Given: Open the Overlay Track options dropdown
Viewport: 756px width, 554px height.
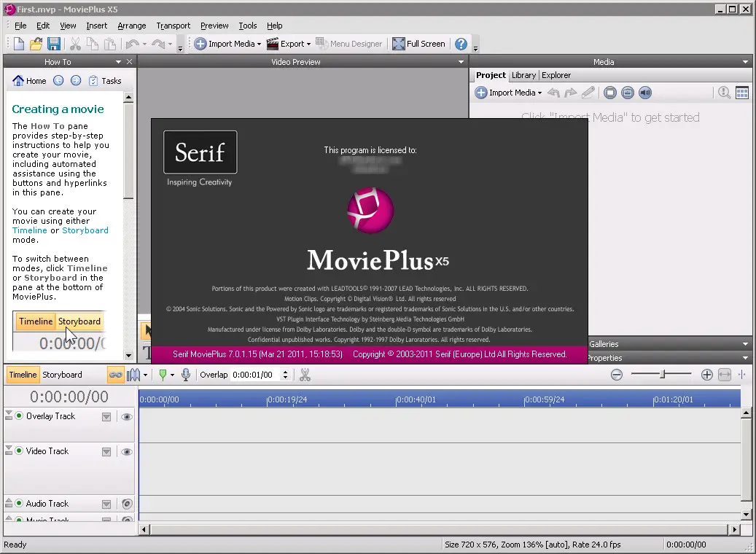Looking at the screenshot, I should point(106,416).
